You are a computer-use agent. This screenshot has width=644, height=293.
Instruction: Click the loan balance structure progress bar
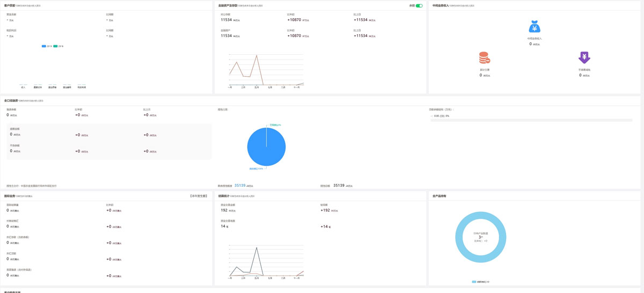(x=531, y=120)
